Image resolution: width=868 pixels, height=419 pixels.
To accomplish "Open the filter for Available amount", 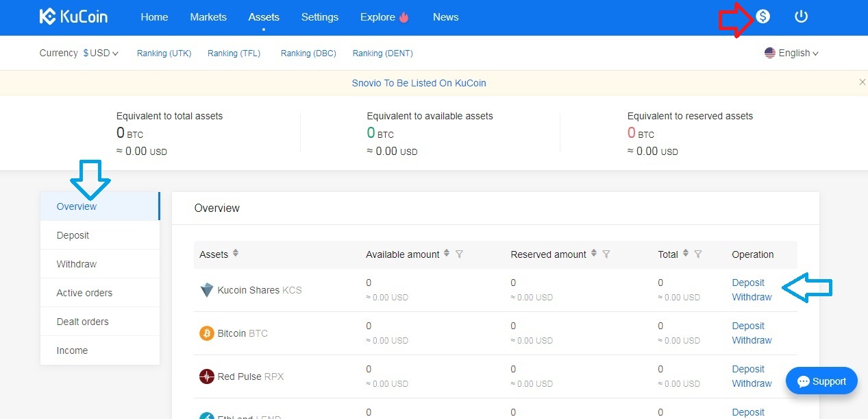I will pyautogui.click(x=460, y=254).
